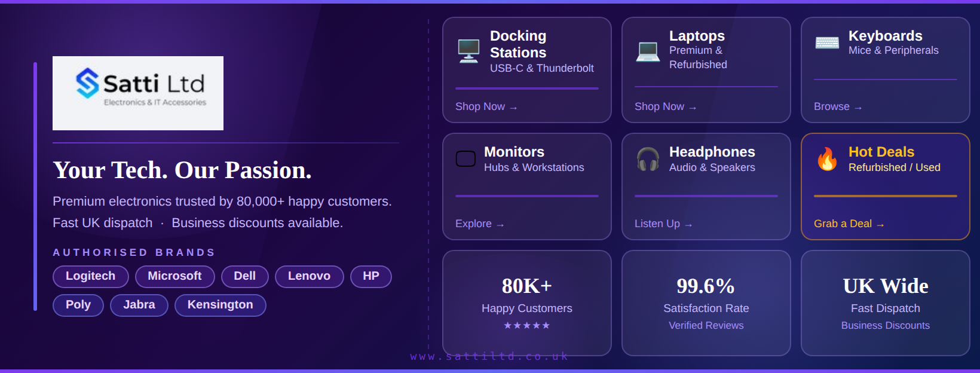Select the Kensington brand pill
The image size is (980, 373).
(220, 305)
